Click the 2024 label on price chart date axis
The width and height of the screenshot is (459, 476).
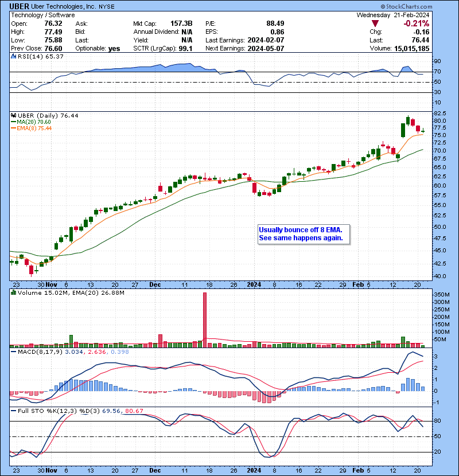point(254,285)
